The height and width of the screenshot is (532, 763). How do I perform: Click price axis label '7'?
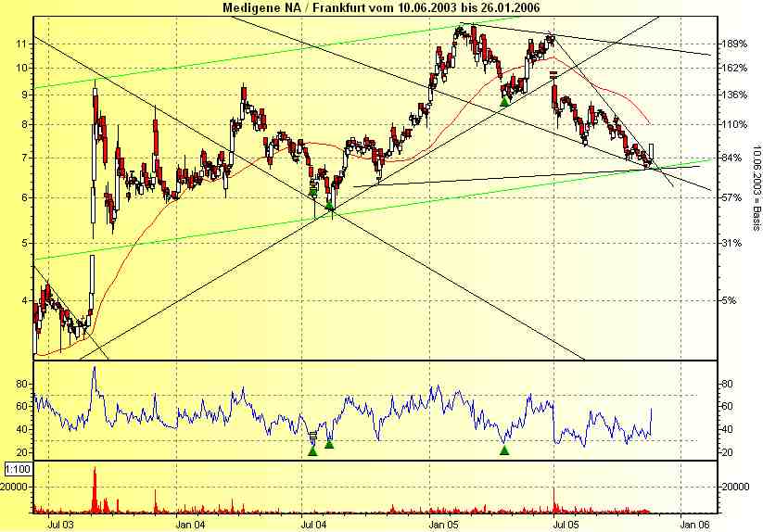point(23,158)
